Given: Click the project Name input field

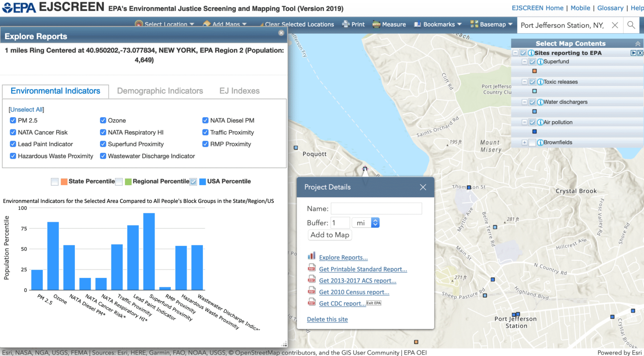Looking at the screenshot, I should pos(376,208).
